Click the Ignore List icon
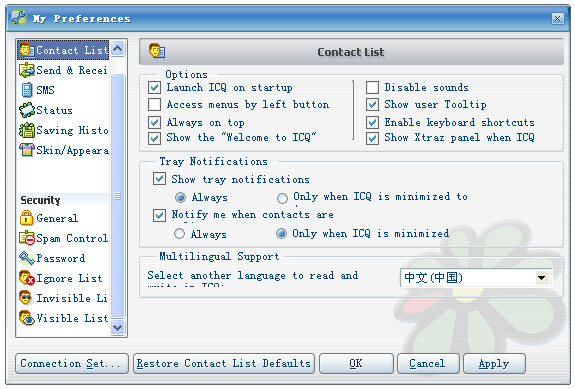This screenshot has width=575, height=389. [x=26, y=278]
